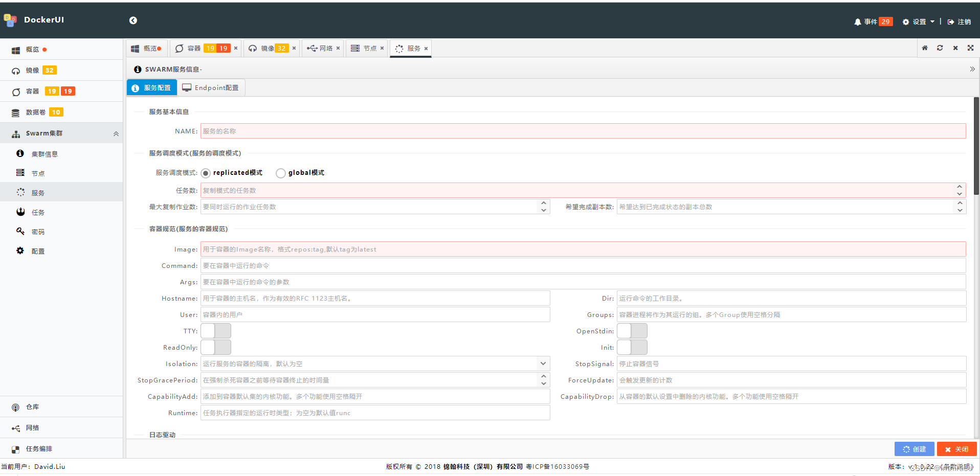980x476 pixels.
Task: Open 数据卷 volumes in the sidebar
Action: [61, 112]
